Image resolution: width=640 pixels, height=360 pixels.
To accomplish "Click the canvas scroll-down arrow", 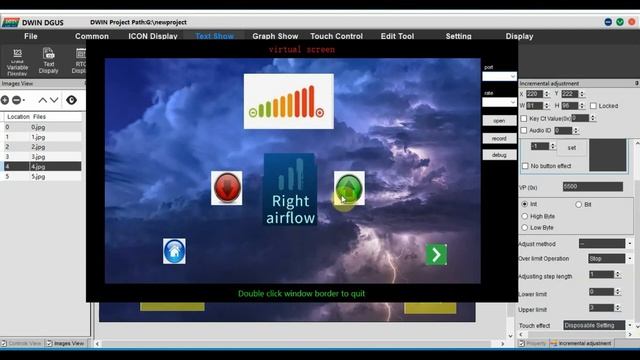I will 510,336.
